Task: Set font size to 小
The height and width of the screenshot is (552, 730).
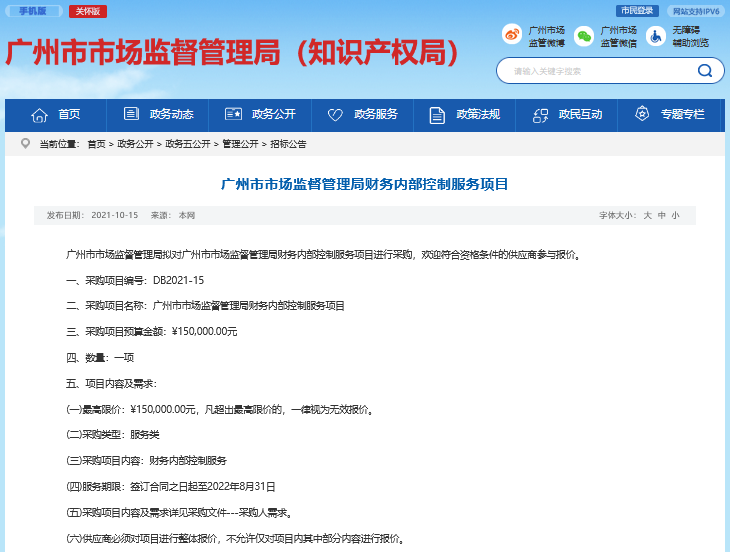Action: pos(676,215)
